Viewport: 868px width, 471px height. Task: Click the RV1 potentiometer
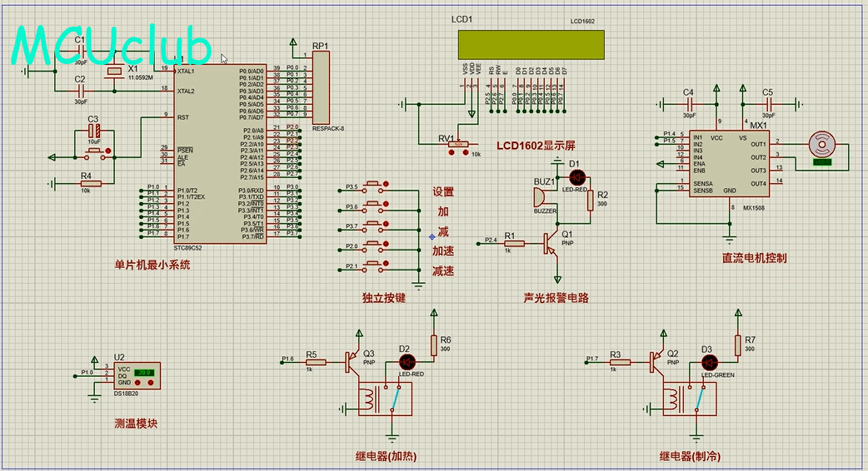click(x=457, y=145)
